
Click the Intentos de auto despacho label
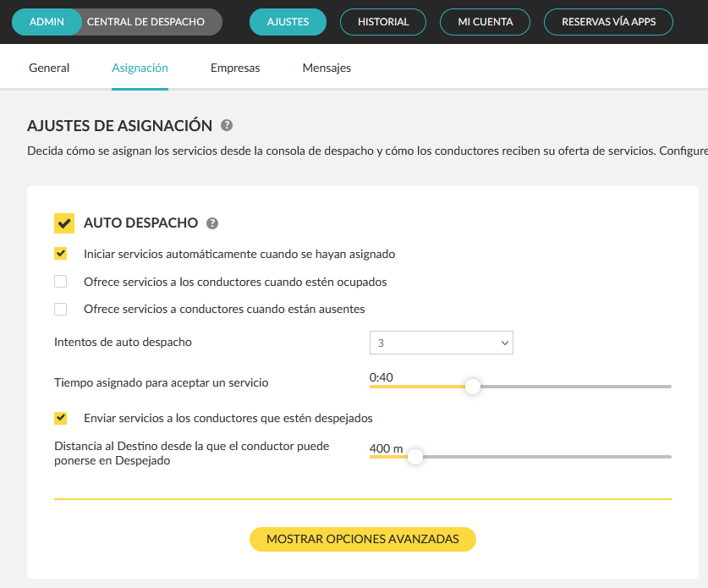[123, 343]
